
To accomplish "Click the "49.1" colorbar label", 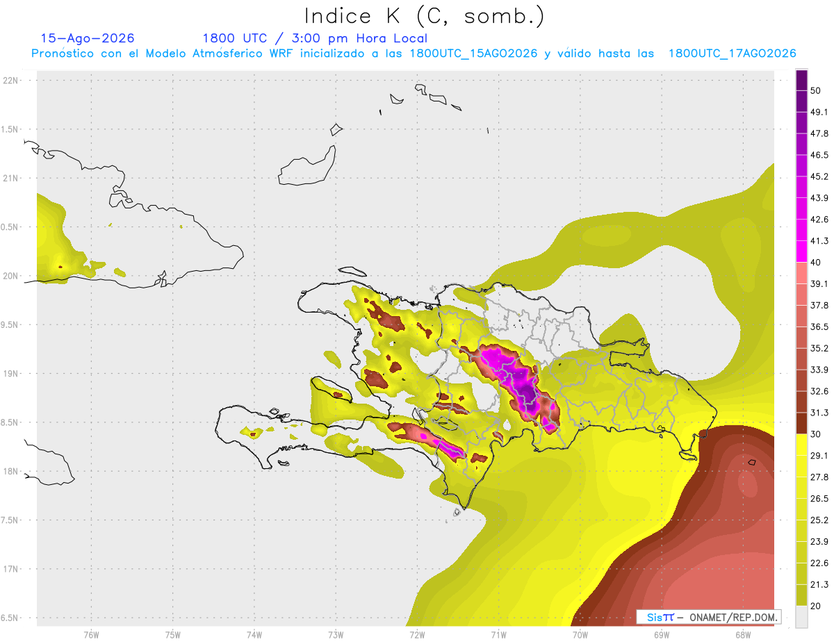I will [x=819, y=112].
